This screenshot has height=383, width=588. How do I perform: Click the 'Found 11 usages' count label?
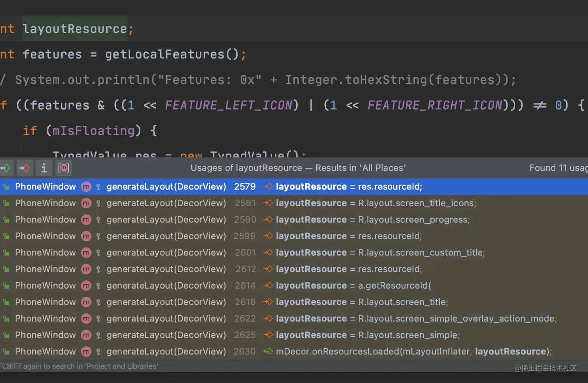click(559, 168)
